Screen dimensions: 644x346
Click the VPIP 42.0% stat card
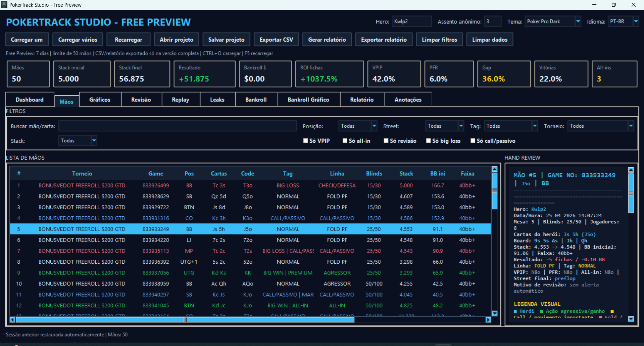click(394, 74)
